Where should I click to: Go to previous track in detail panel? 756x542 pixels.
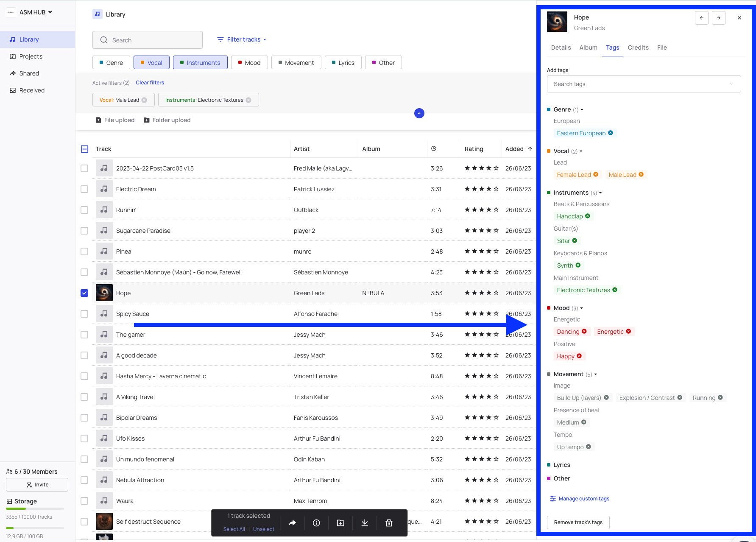702,18
